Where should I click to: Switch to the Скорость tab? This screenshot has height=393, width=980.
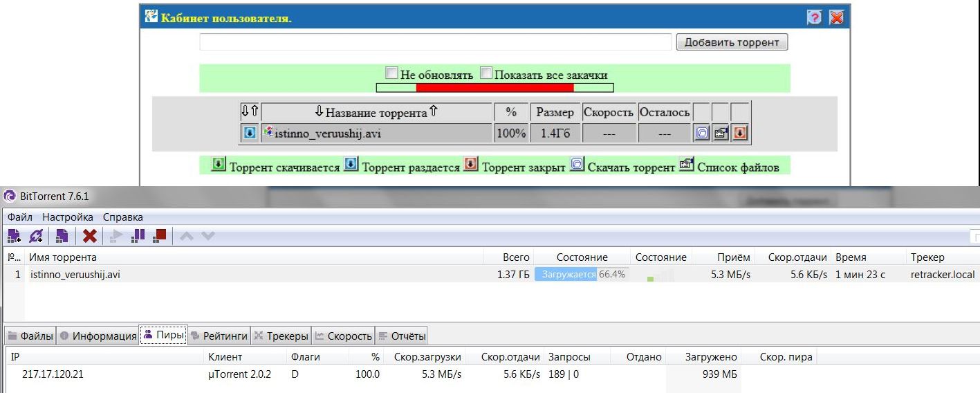coord(343,336)
